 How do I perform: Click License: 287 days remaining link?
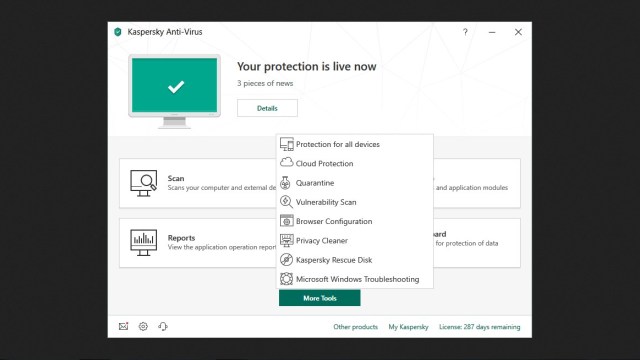(480, 327)
